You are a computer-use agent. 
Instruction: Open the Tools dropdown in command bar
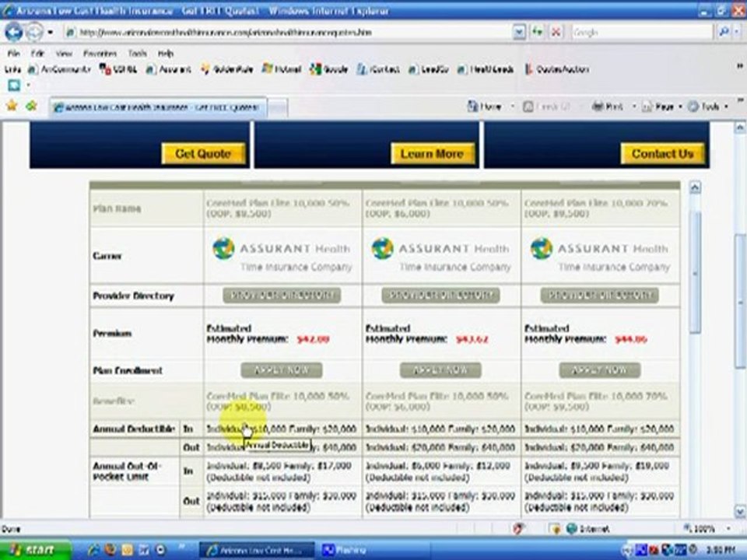tap(708, 107)
